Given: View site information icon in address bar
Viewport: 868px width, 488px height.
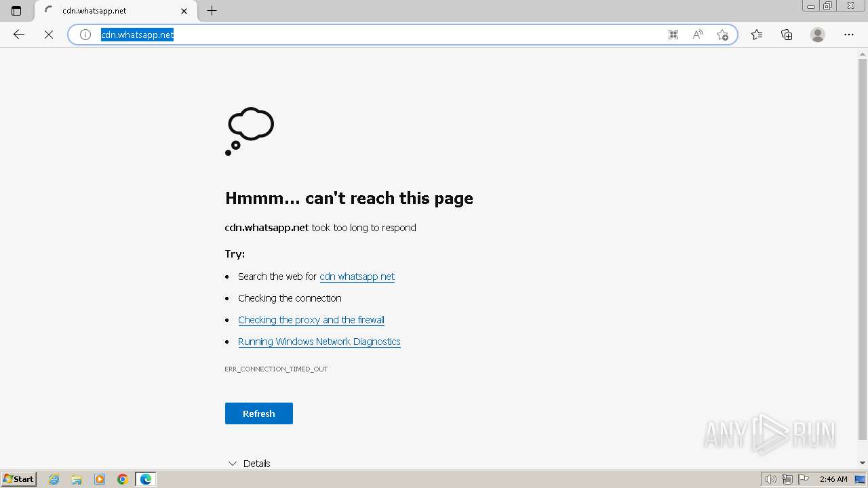Looking at the screenshot, I should click(x=85, y=35).
